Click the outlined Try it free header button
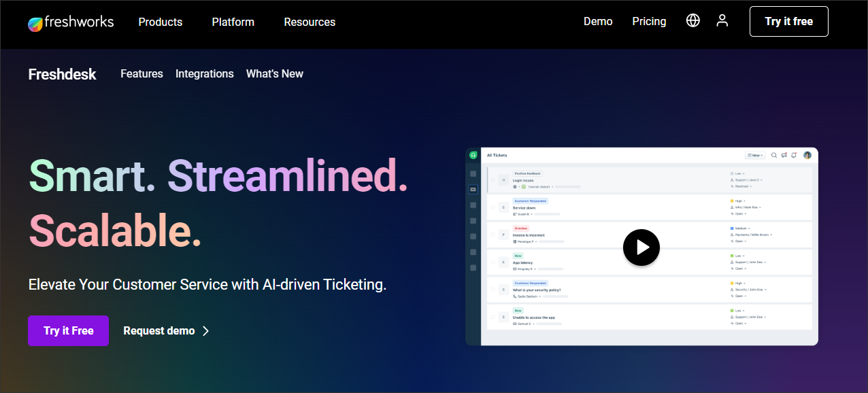 [x=789, y=21]
